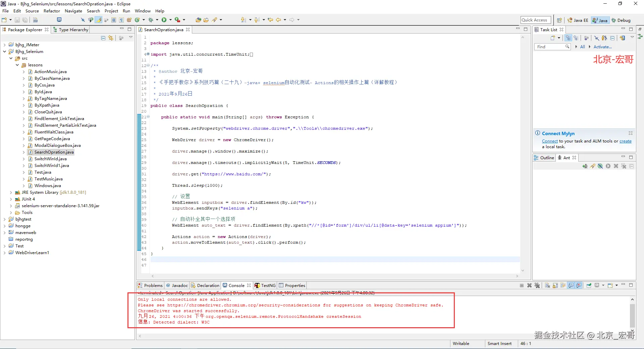Image resolution: width=644 pixels, height=349 pixels.
Task: Click the Connect link in Mylyn panel
Action: (x=550, y=141)
